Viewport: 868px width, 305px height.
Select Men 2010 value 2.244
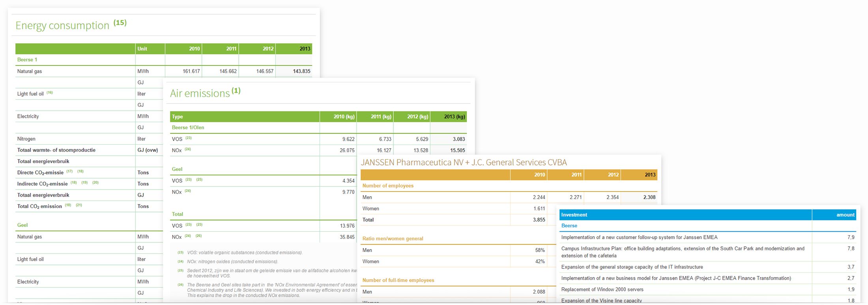pyautogui.click(x=539, y=197)
